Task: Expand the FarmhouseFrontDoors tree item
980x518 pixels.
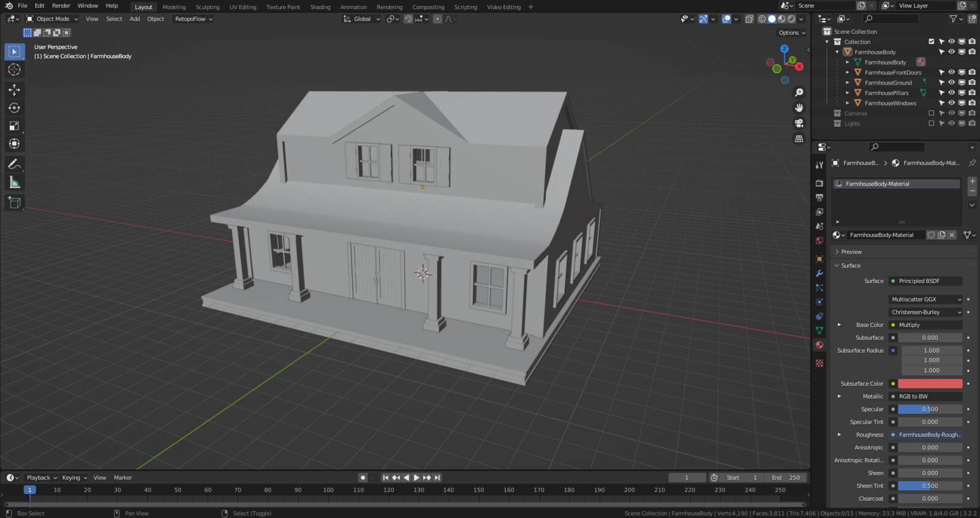Action: (x=847, y=72)
